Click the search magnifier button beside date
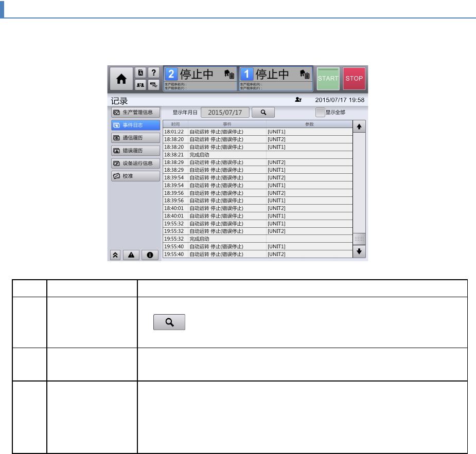476x454 pixels. 263,112
